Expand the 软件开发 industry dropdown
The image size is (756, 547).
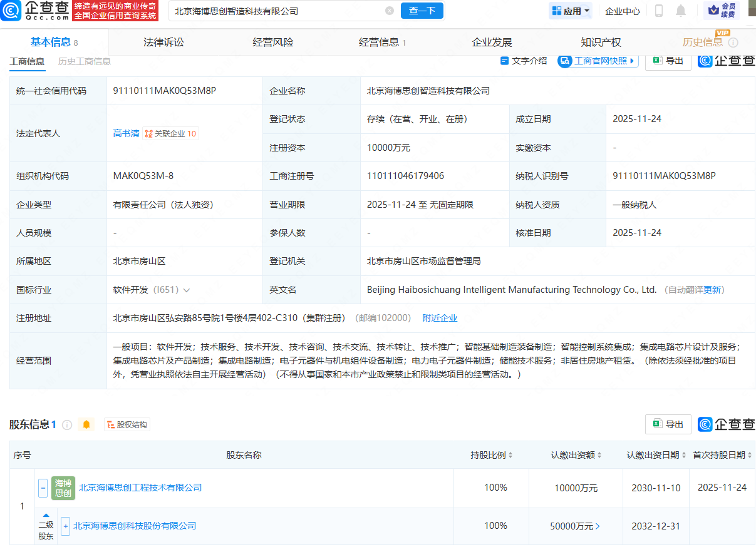(x=186, y=290)
